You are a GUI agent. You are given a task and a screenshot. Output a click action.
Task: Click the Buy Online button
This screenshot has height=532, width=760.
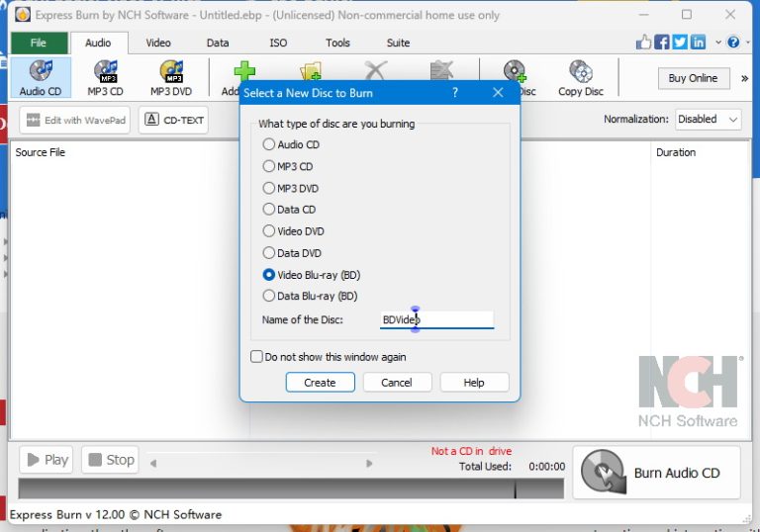[x=693, y=78]
